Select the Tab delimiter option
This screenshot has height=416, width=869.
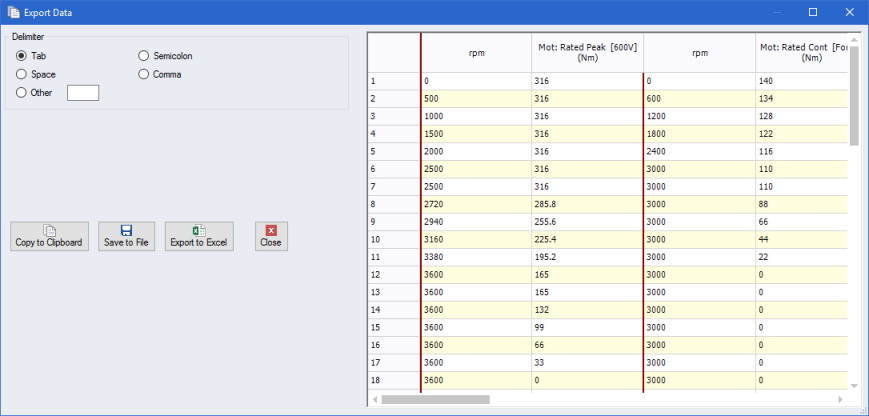click(x=21, y=56)
